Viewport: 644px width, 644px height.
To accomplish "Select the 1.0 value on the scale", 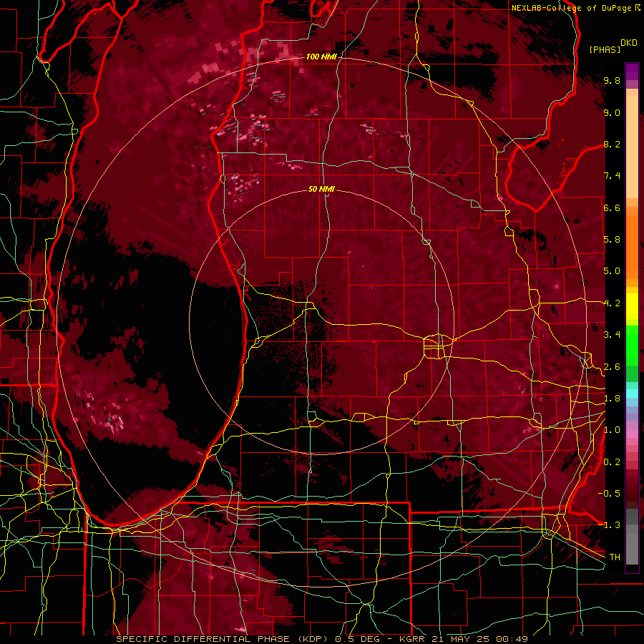I will [612, 430].
